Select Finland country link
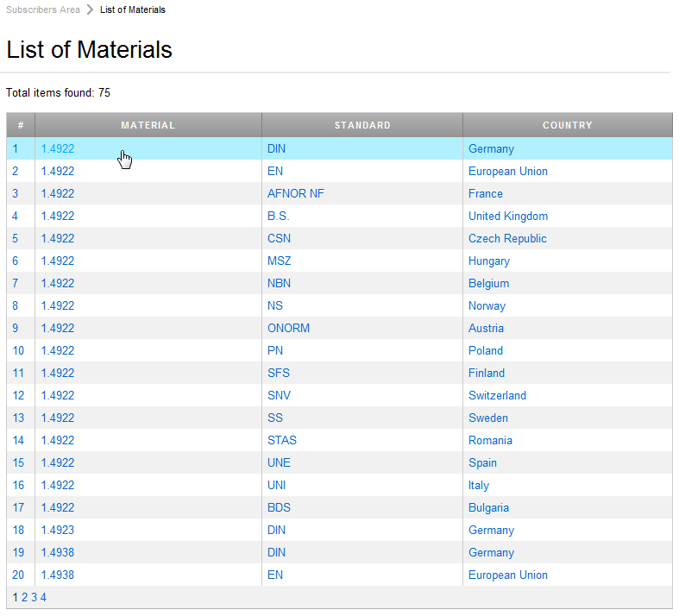The image size is (679, 616). tap(487, 374)
